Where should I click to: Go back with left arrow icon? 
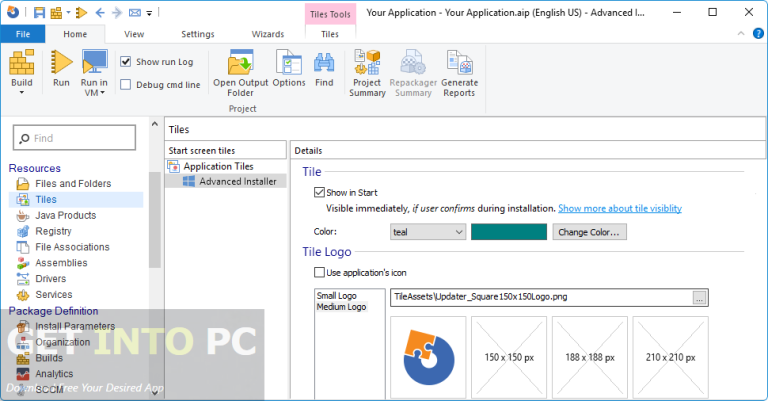(x=100, y=13)
